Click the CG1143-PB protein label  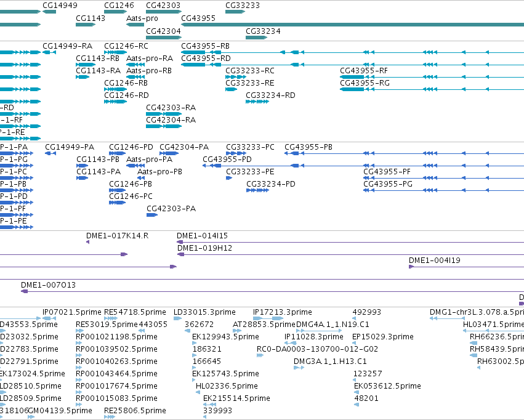point(98,160)
